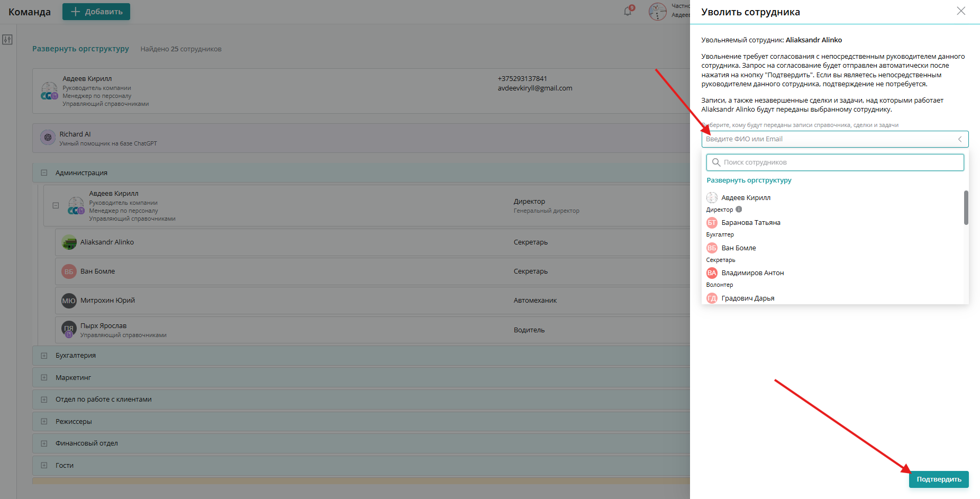Click the notification bell icon
Viewport: 980px width, 499px height.
[628, 11]
